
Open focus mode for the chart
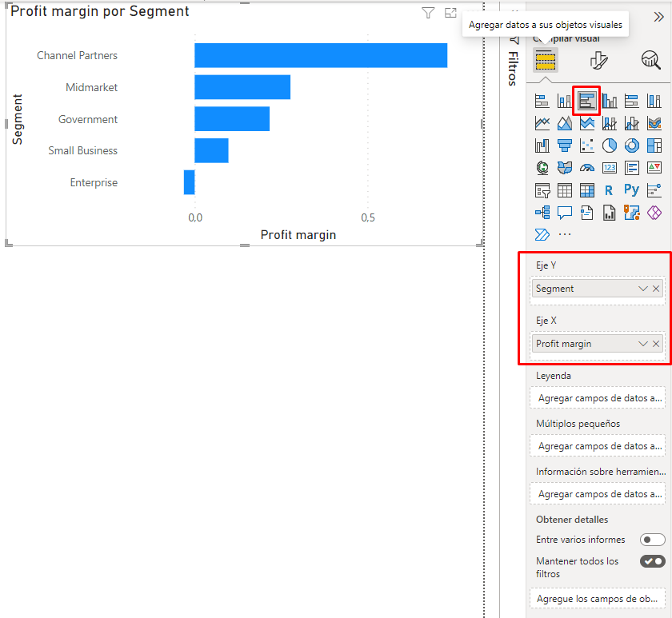click(x=450, y=13)
